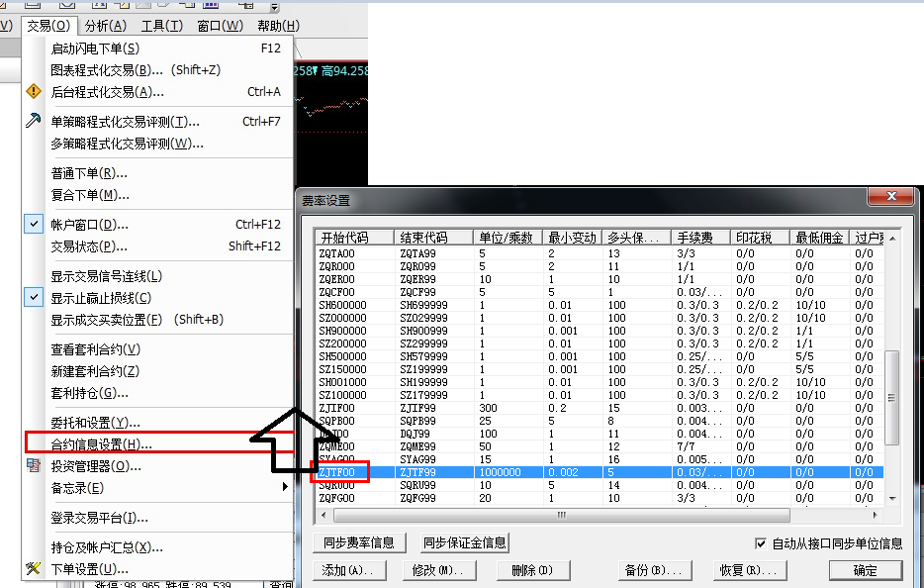
Task: Open the 工具(T) menu
Action: pyautogui.click(x=162, y=26)
